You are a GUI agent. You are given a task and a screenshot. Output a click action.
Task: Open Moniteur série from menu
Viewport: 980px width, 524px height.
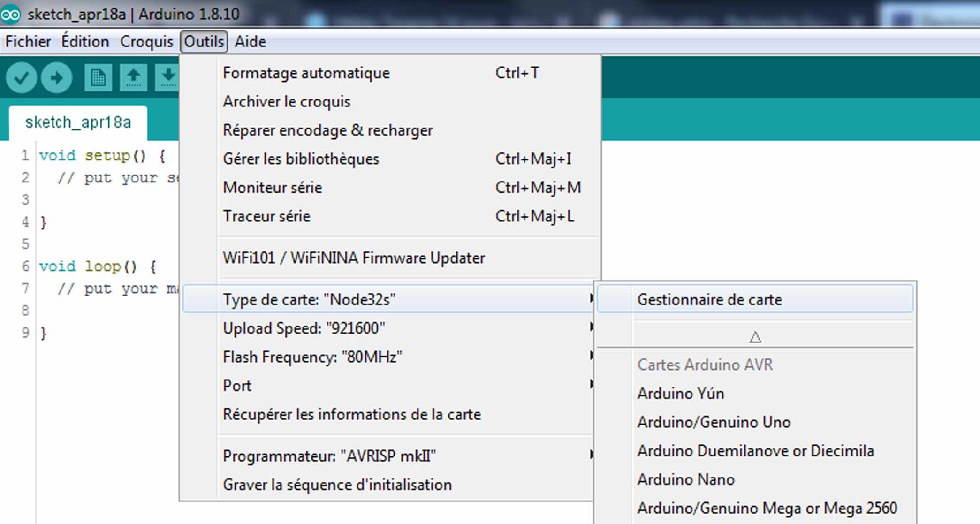pyautogui.click(x=273, y=188)
